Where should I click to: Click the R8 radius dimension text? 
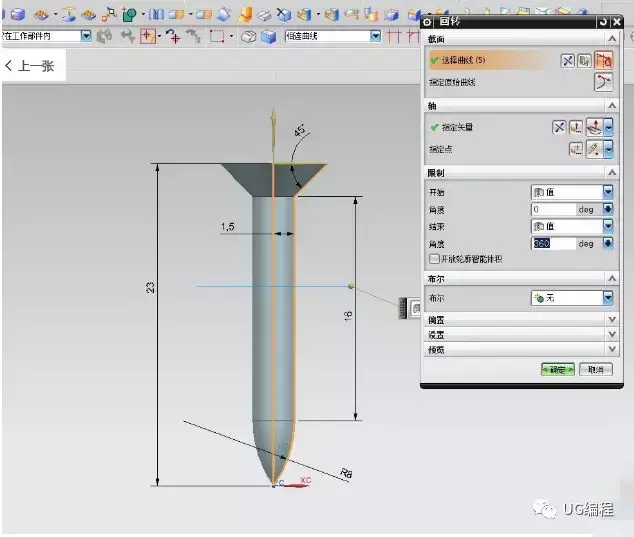346,473
